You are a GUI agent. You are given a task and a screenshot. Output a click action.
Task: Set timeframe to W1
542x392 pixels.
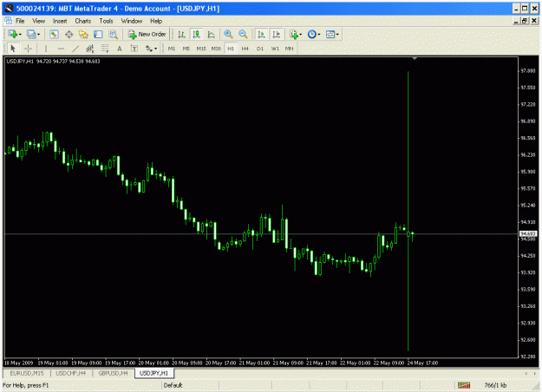point(275,49)
